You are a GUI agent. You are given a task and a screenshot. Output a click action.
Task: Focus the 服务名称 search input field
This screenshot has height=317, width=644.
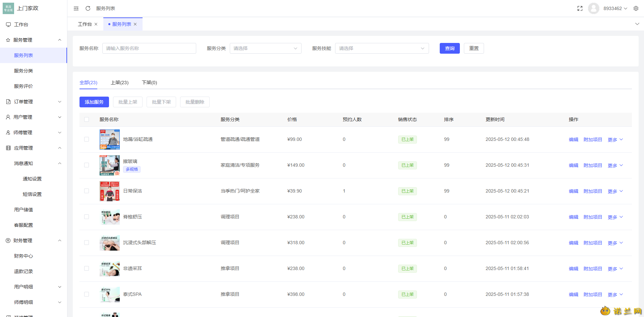[x=149, y=48]
